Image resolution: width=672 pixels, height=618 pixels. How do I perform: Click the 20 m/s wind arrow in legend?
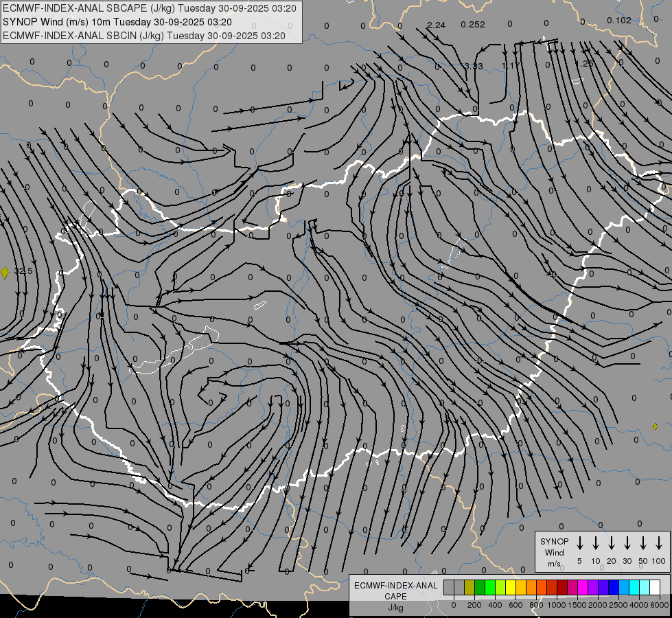click(611, 543)
